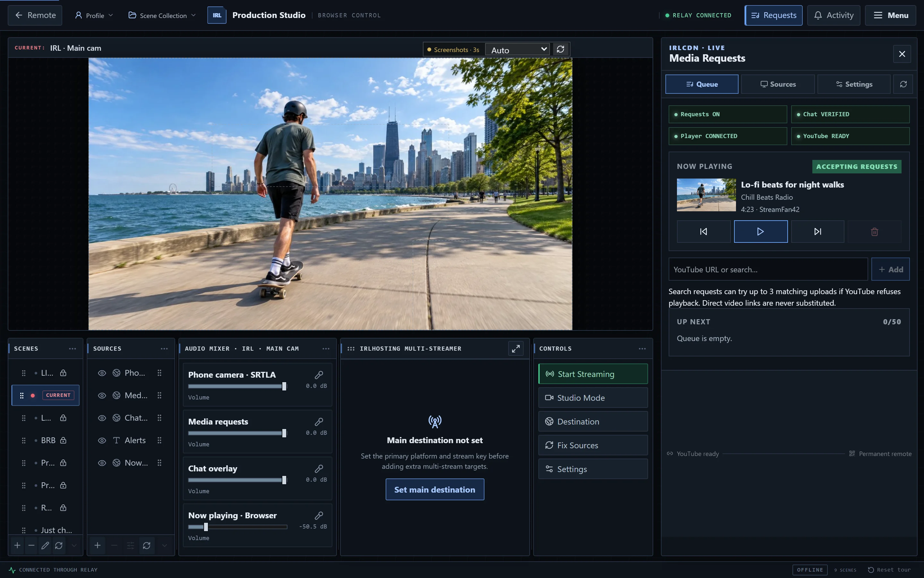The image size is (924, 578).
Task: Add a new source with plus icon
Action: click(97, 545)
